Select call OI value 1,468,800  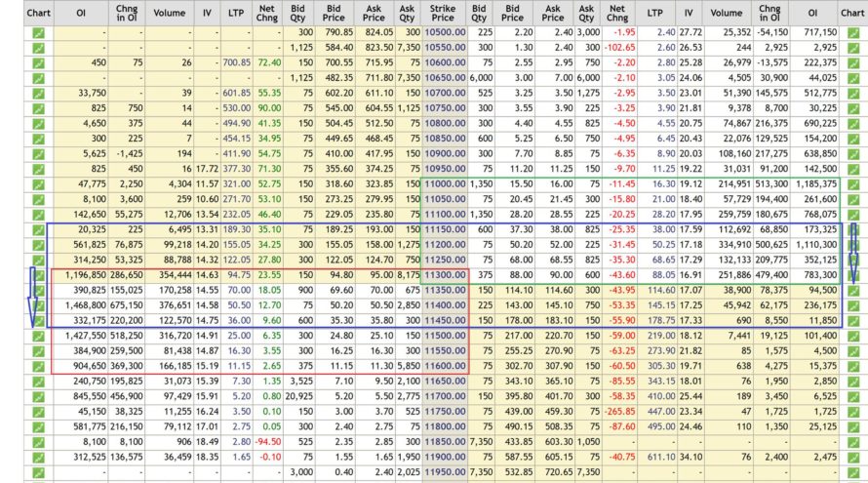(x=85, y=305)
